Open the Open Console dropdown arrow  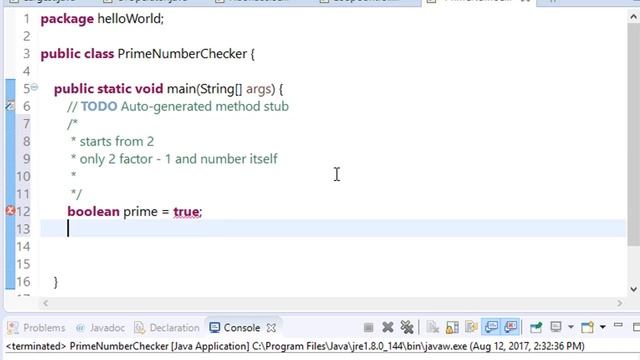602,327
